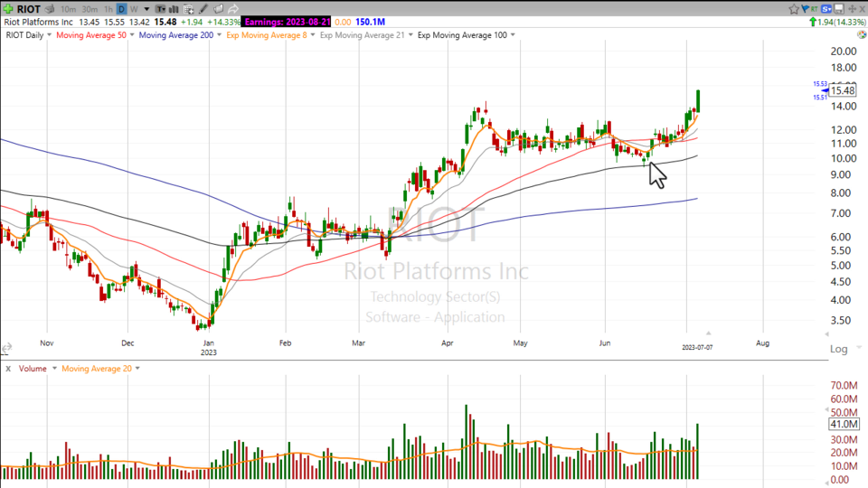Switch chart to 30m timeframe

click(90, 9)
